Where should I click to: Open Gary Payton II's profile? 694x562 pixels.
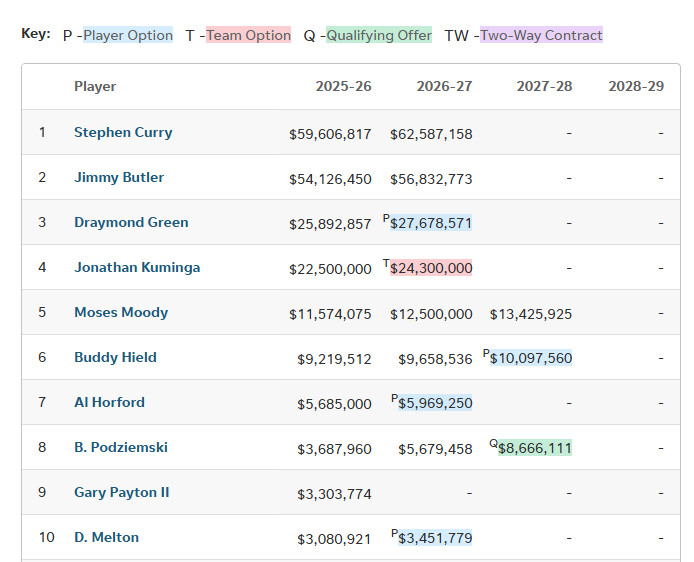[122, 492]
